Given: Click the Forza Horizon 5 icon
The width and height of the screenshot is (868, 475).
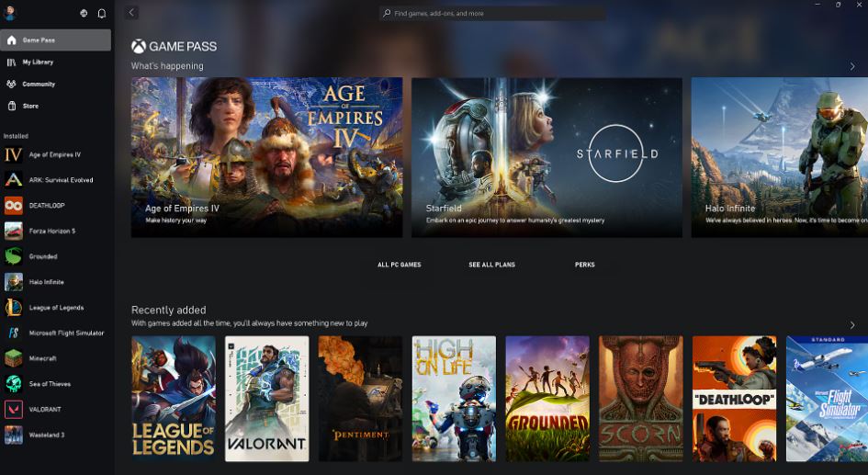Looking at the screenshot, I should click(x=13, y=231).
